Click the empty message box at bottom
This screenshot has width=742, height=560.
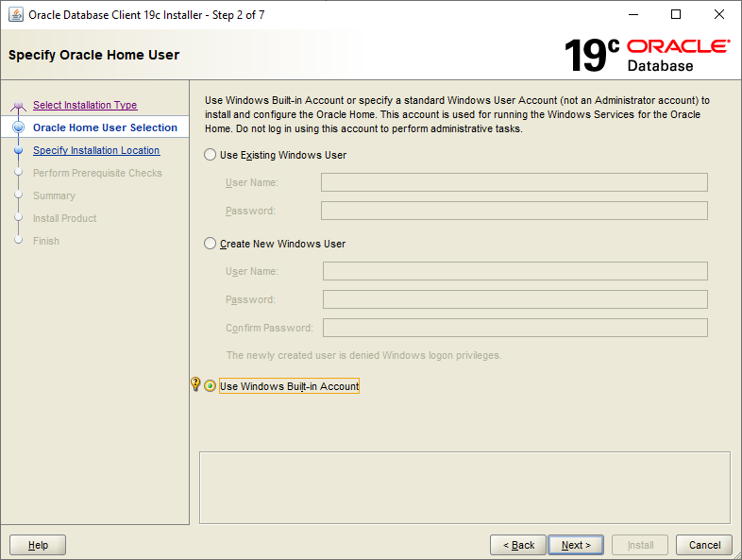464,487
